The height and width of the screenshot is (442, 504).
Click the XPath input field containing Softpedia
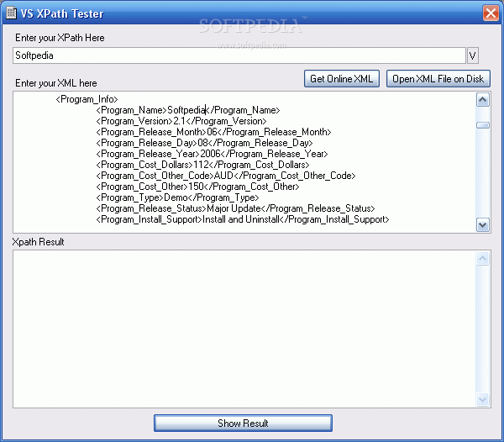239,55
